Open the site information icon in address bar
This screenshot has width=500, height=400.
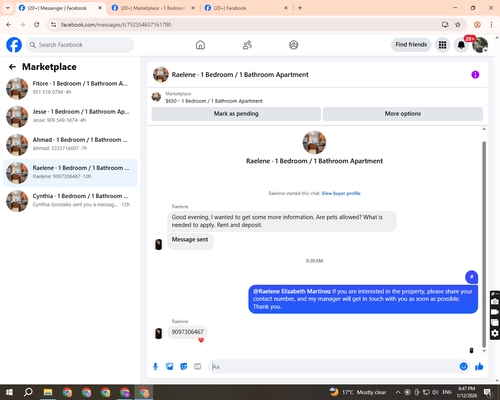(x=53, y=25)
